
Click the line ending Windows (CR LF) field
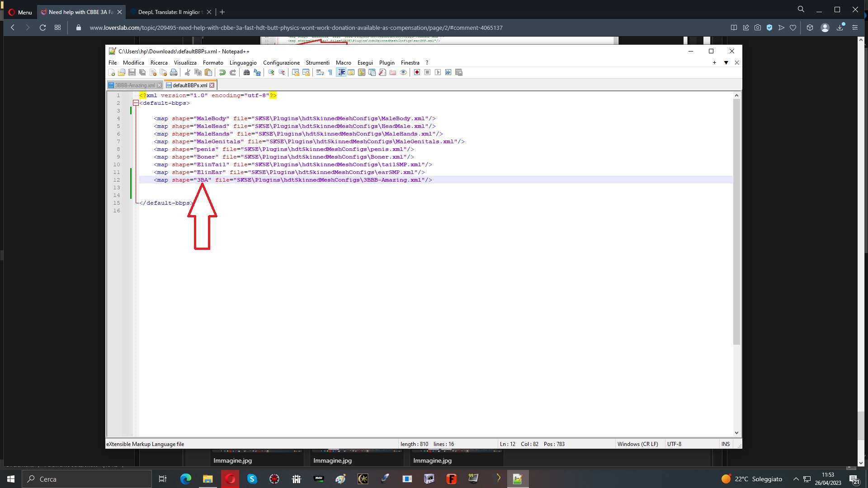[638, 444]
